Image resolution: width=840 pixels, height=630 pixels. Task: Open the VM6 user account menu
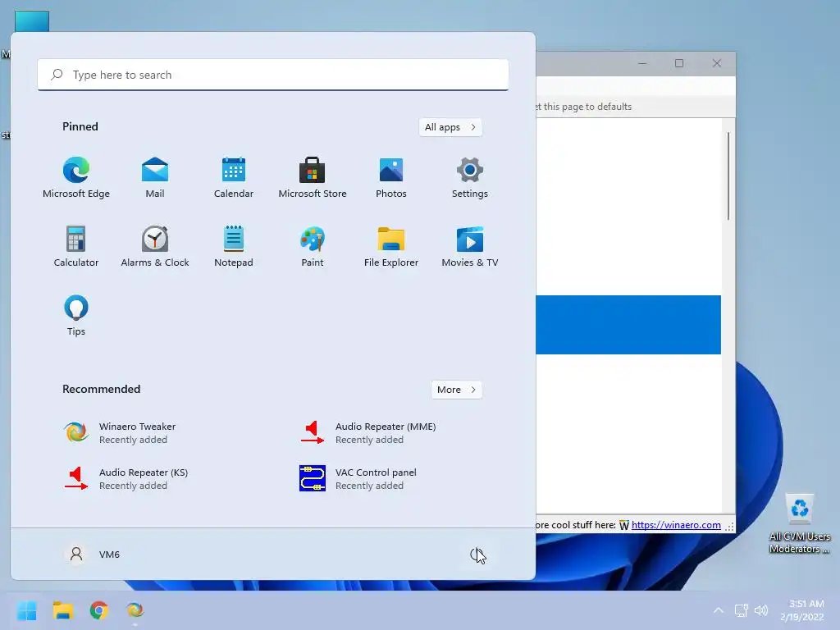click(x=92, y=555)
